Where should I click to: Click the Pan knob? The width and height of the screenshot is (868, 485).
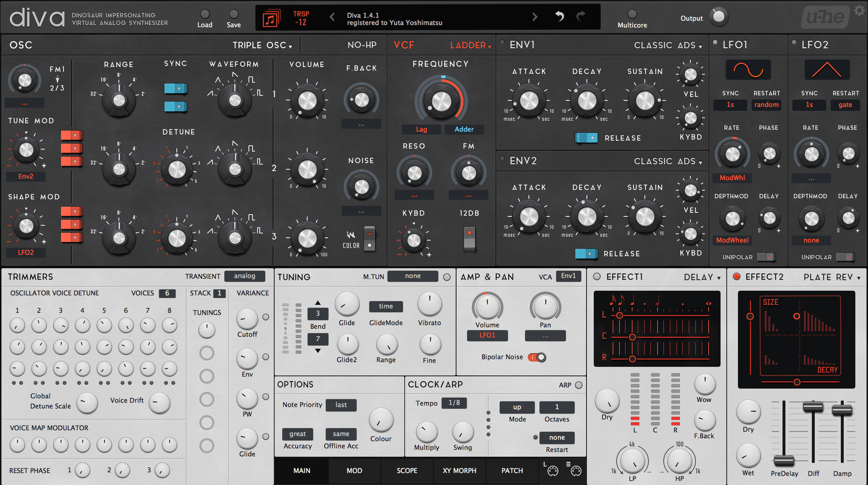point(545,307)
